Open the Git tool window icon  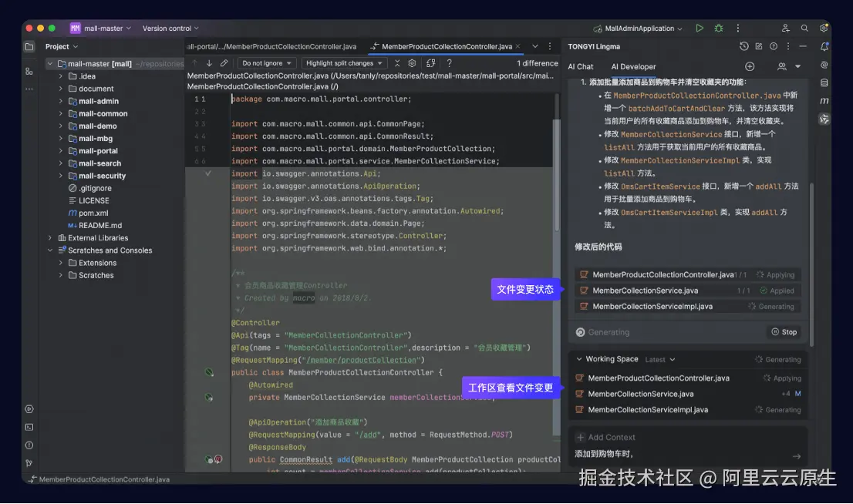pos(29,463)
